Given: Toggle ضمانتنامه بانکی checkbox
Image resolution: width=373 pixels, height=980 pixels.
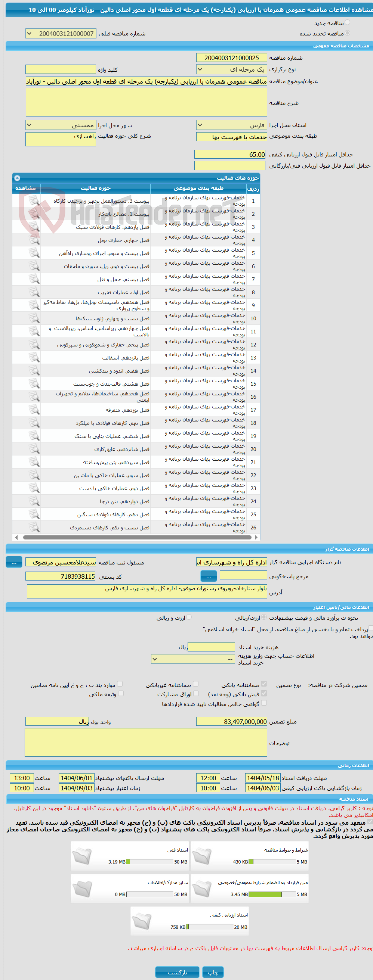Looking at the screenshot, I should point(263,684).
